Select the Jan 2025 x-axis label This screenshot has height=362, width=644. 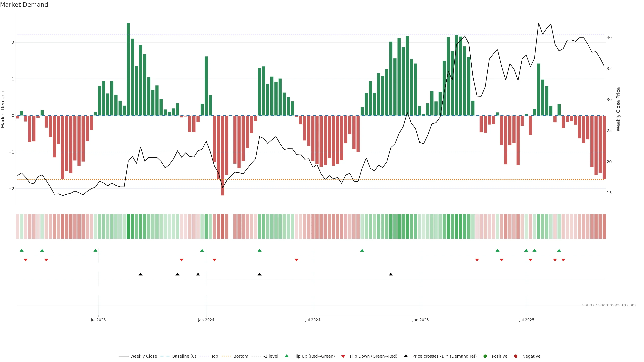click(x=420, y=320)
